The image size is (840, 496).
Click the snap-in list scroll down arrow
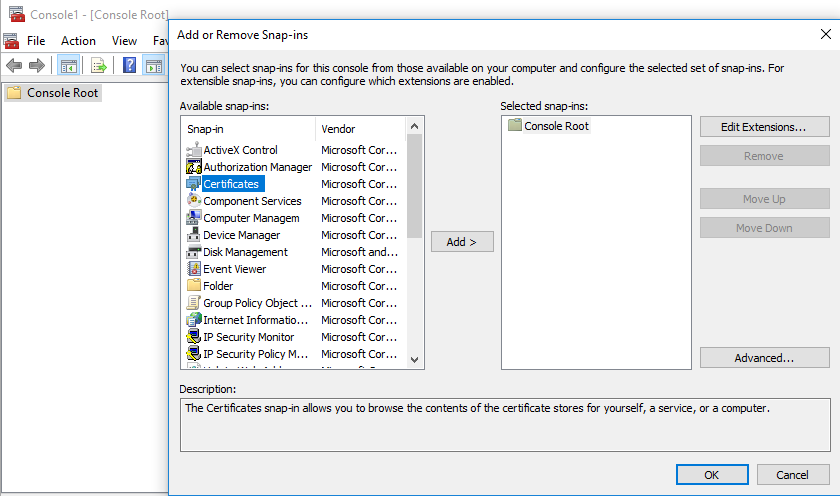[414, 359]
